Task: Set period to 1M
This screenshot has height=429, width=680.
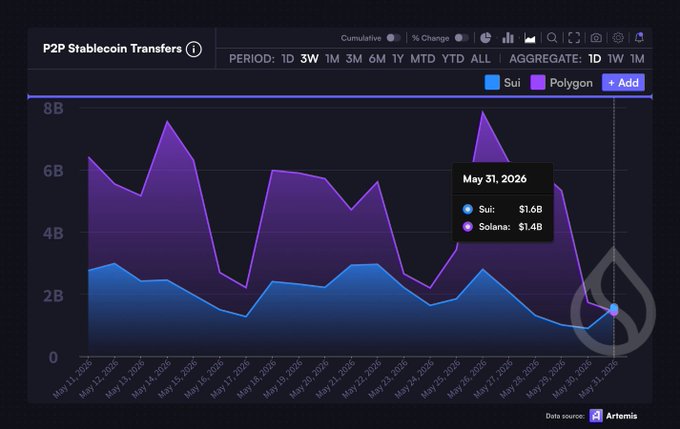Action: pyautogui.click(x=332, y=59)
